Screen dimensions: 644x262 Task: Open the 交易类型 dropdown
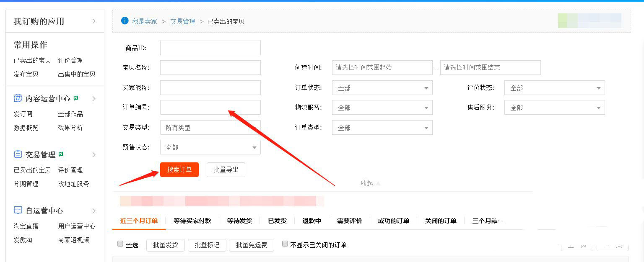210,128
